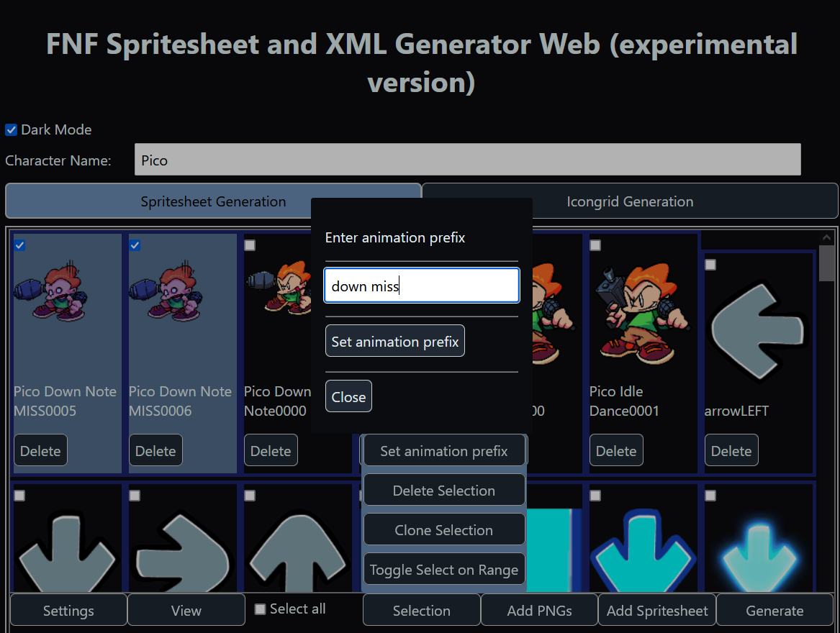Open the View menu in bottom toolbar
The height and width of the screenshot is (633, 840).
(186, 610)
